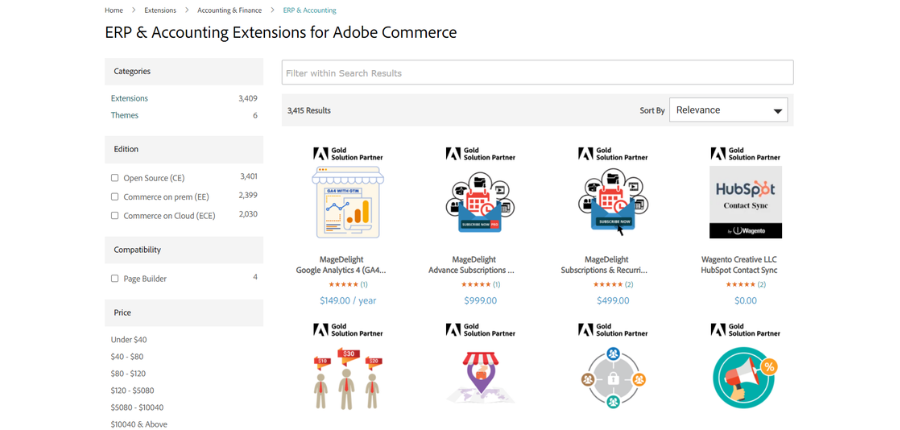The height and width of the screenshot is (430, 900).
Task: Click the three businessmen price-tags icon
Action: (x=347, y=378)
